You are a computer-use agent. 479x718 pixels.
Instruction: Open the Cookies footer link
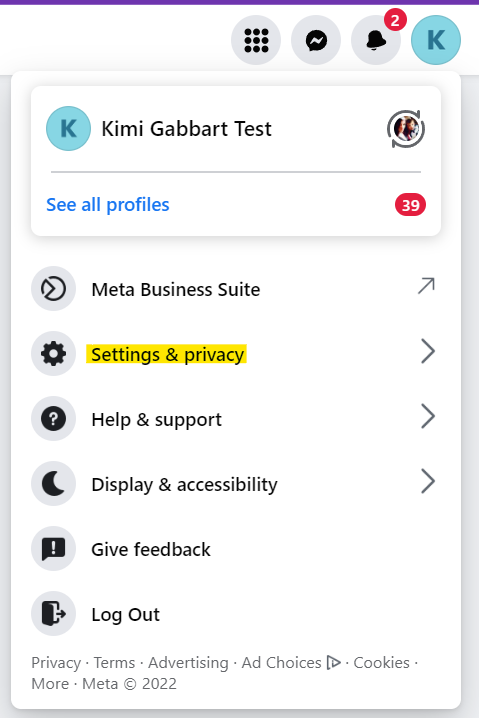tap(381, 663)
